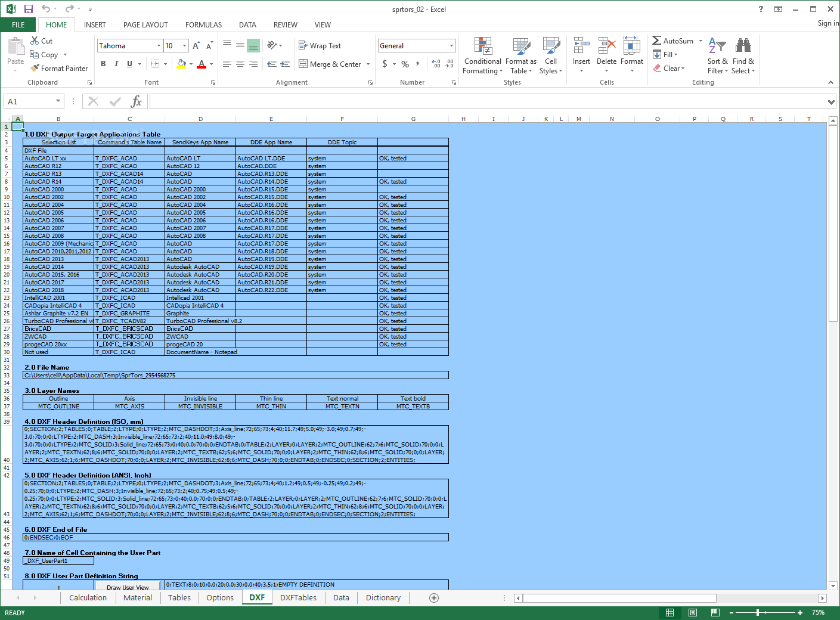
Task: Toggle middle vertical alignment
Action: point(240,45)
